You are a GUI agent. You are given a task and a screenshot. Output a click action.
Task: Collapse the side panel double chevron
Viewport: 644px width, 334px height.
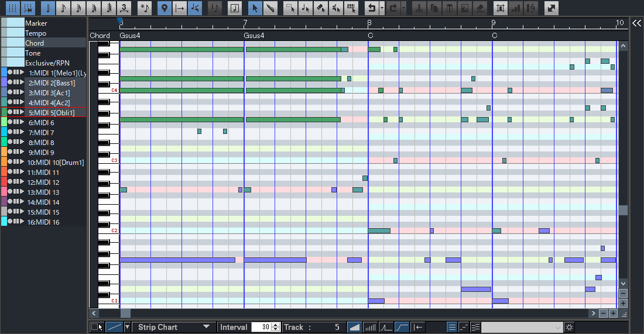(x=636, y=23)
